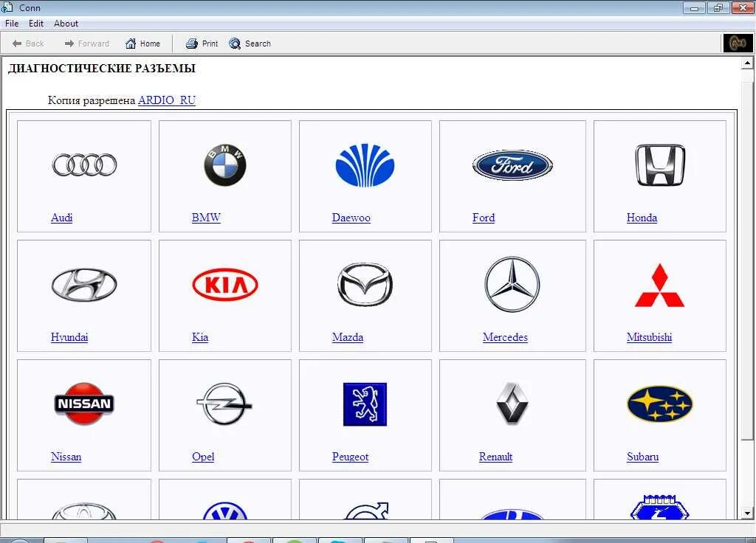Open the Edit menu

click(36, 24)
